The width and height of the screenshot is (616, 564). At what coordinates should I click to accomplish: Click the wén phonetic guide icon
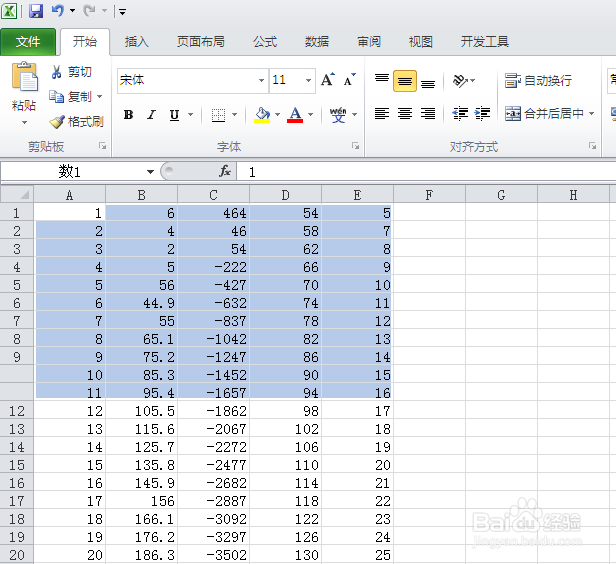pyautogui.click(x=338, y=115)
